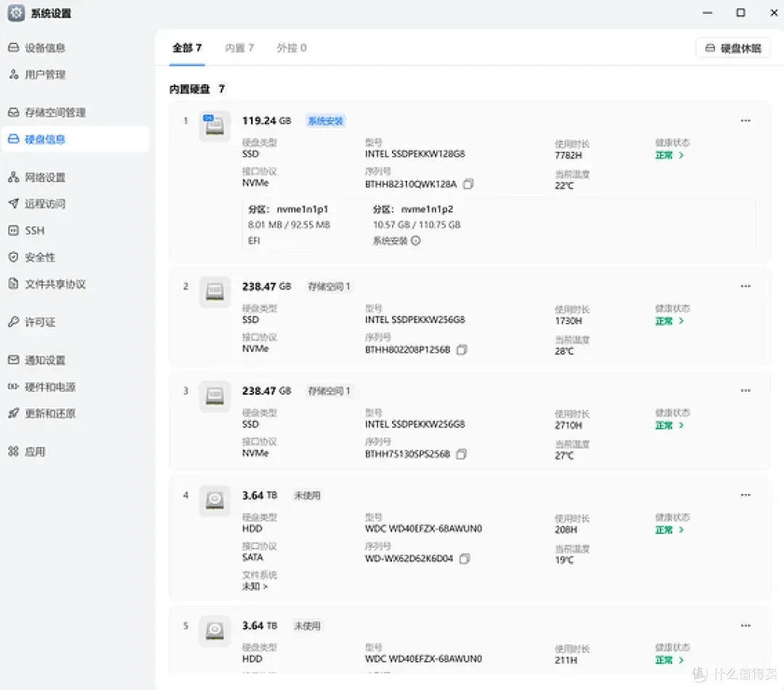The width and height of the screenshot is (784, 690).
Task: Click the 系统安装 tag on disk 1
Action: tap(325, 121)
